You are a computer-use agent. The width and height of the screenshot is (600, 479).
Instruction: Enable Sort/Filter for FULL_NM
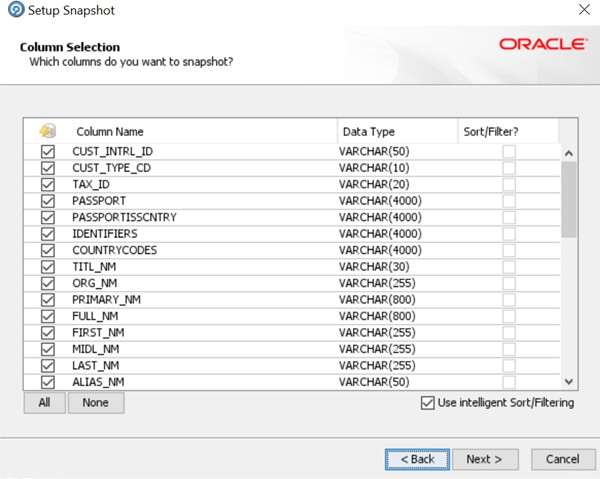(x=509, y=316)
